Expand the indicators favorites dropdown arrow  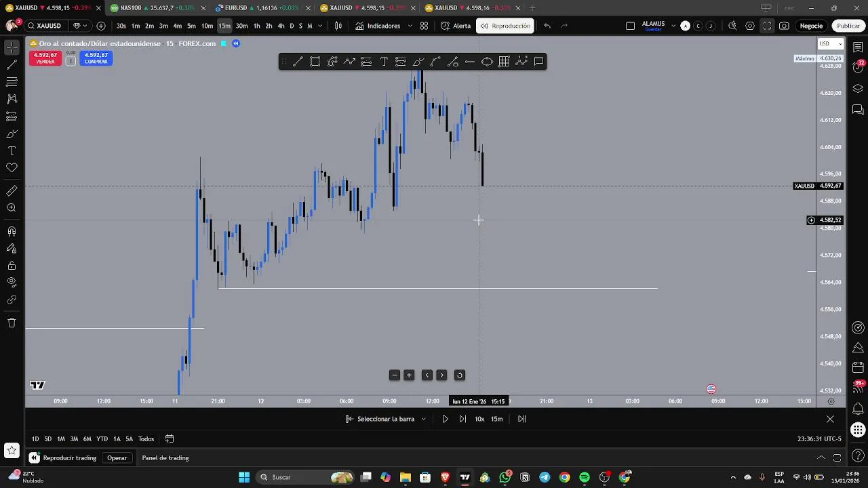click(410, 26)
